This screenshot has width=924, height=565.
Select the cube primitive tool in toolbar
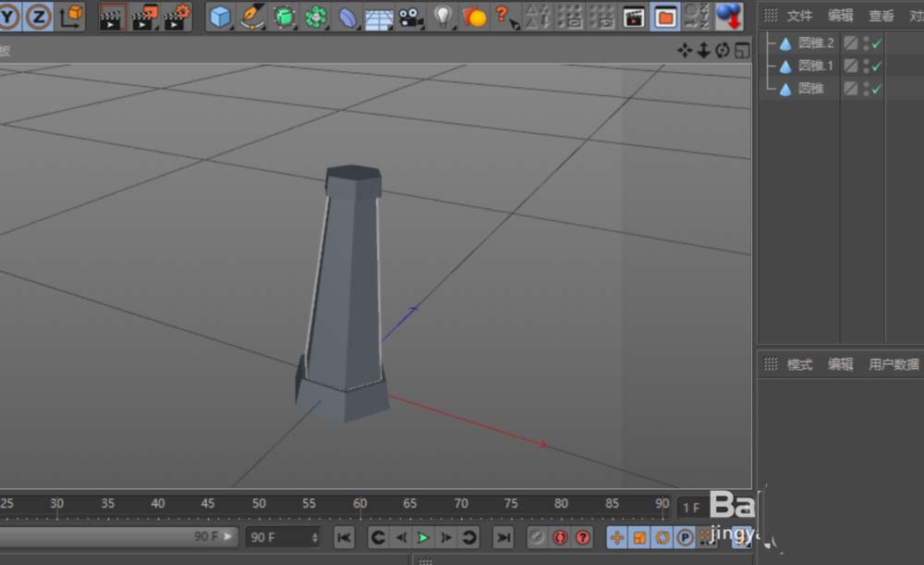(219, 16)
